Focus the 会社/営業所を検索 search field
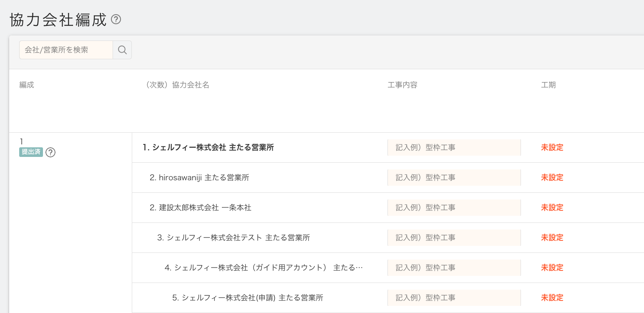Viewport: 644px width, 313px height. coord(66,50)
